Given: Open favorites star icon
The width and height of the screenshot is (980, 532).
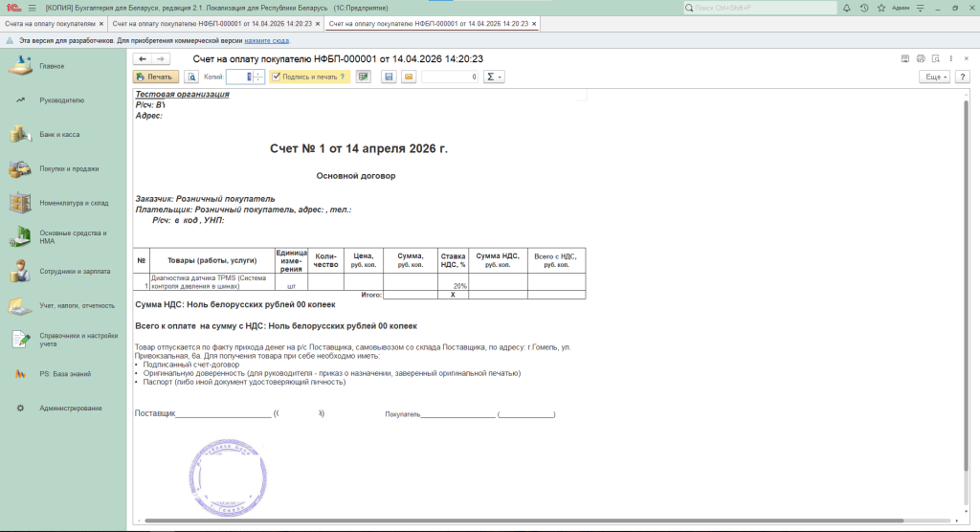Looking at the screenshot, I should click(880, 8).
